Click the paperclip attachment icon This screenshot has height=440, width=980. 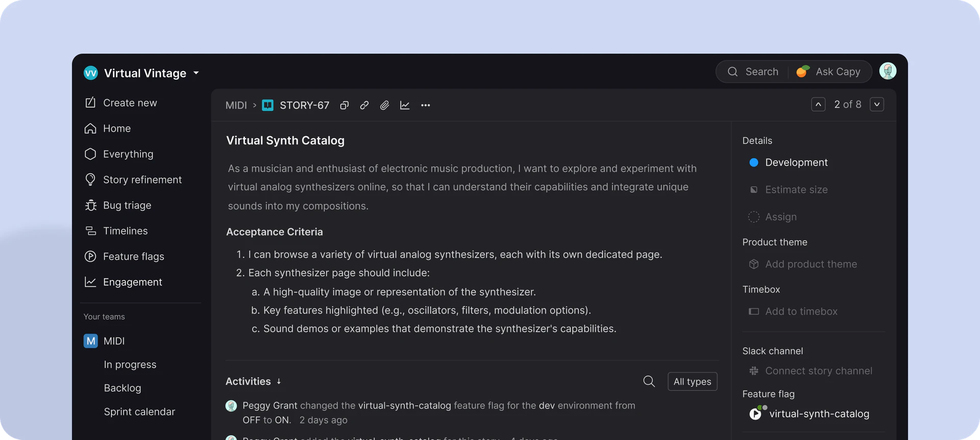(384, 106)
